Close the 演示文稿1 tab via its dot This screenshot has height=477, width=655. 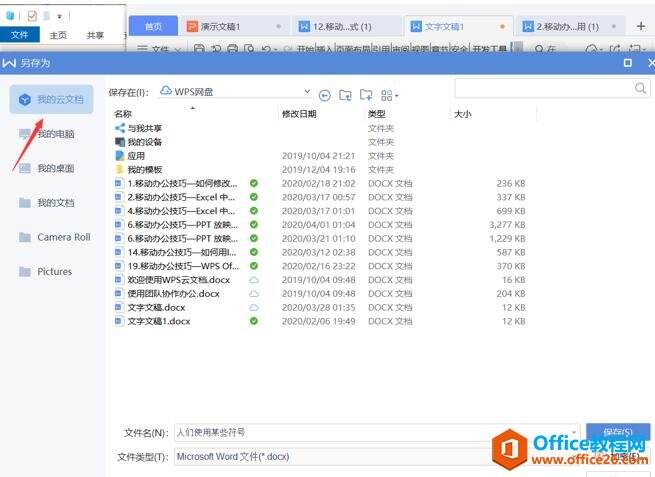pos(278,26)
